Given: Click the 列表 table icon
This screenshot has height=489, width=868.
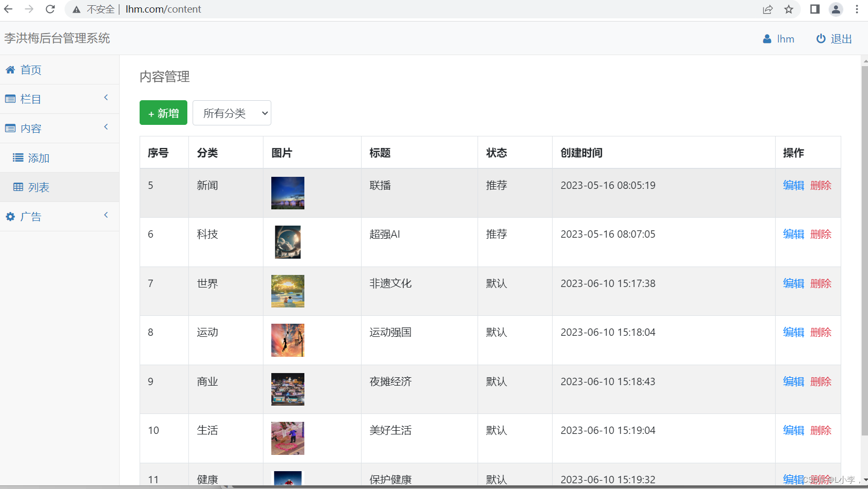Looking at the screenshot, I should pos(18,187).
